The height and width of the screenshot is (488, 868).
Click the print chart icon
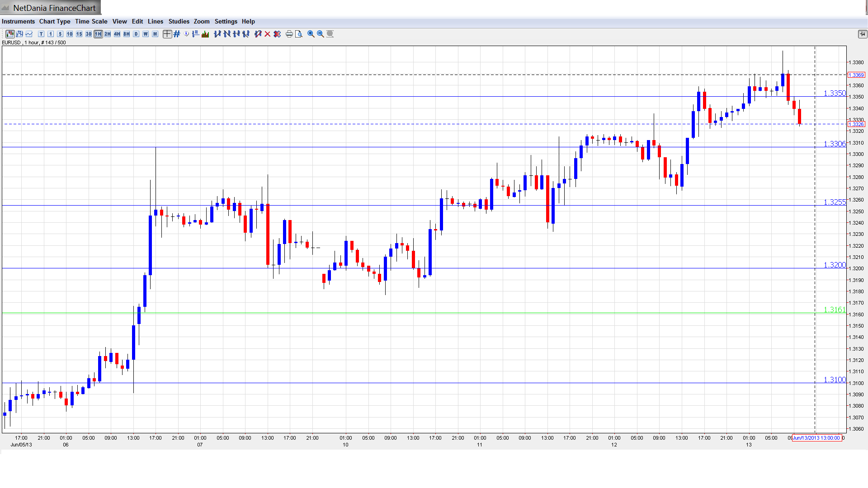pyautogui.click(x=289, y=34)
